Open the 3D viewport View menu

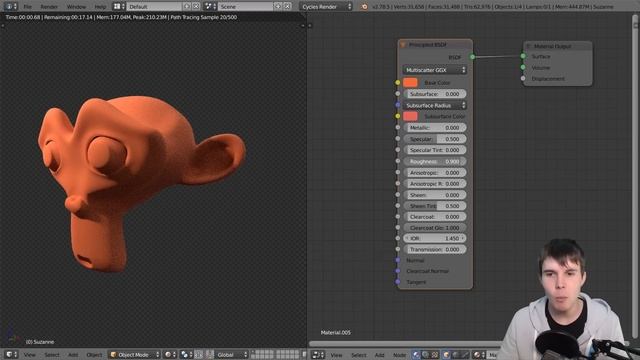pyautogui.click(x=29, y=355)
